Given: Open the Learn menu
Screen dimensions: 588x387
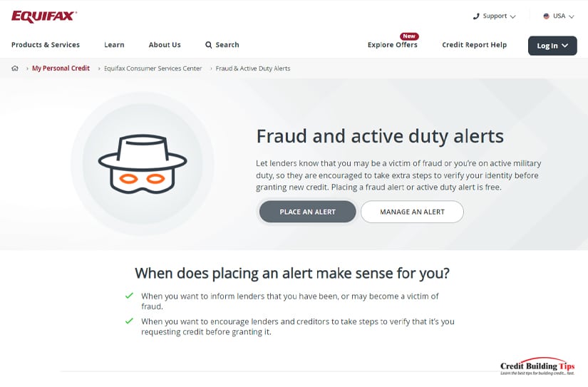Looking at the screenshot, I should (114, 45).
